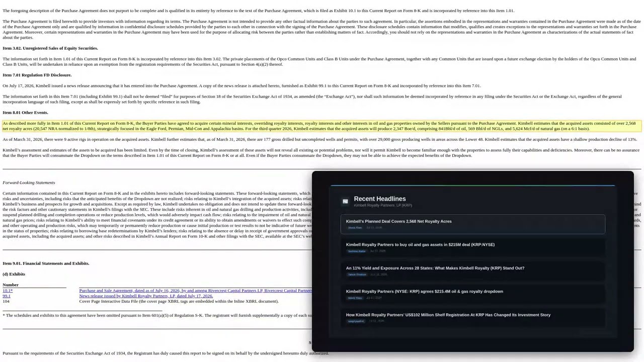This screenshot has width=644, height=362.
Task: Click the source tag under the Shelf Registration headline
Action: pos(356,321)
